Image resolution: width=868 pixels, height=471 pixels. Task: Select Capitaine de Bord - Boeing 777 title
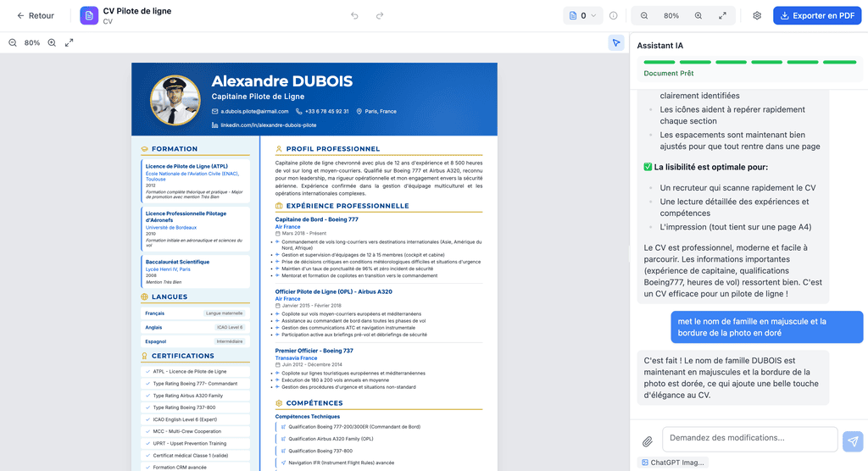[x=317, y=219]
